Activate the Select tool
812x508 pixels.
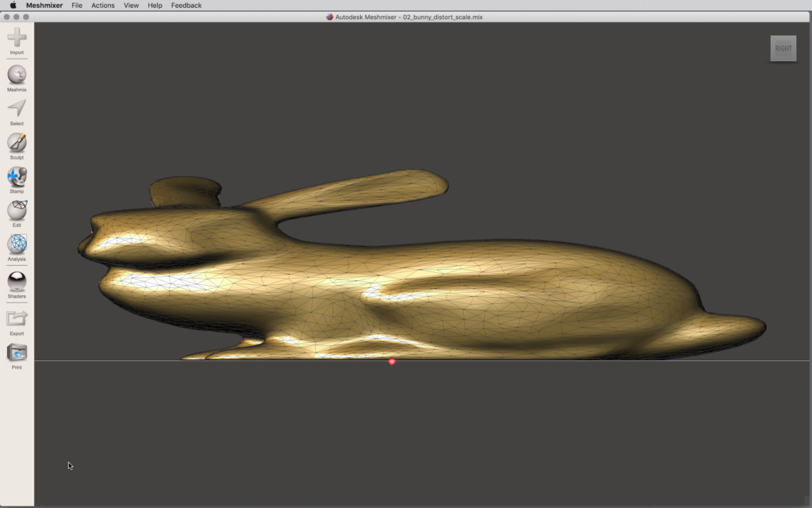coord(17,109)
